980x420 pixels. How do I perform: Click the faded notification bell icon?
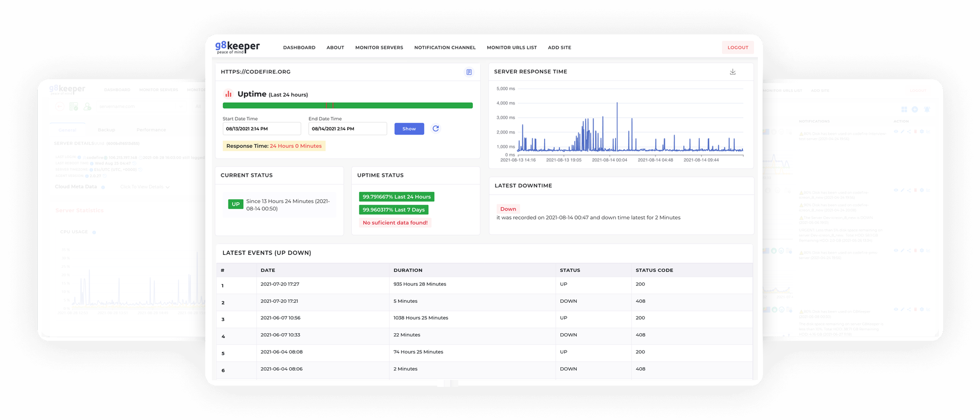click(927, 109)
